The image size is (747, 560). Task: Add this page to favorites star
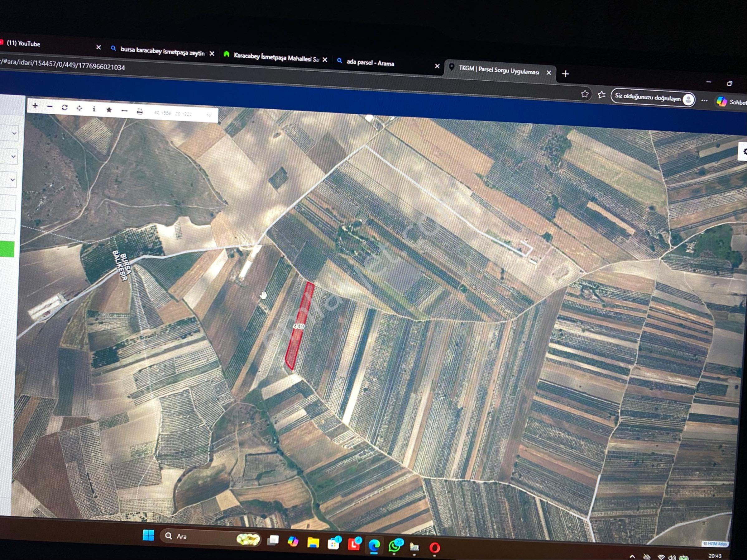[x=585, y=94]
